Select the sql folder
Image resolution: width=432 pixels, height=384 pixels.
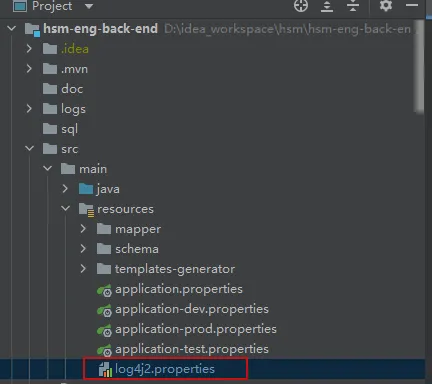coord(69,129)
